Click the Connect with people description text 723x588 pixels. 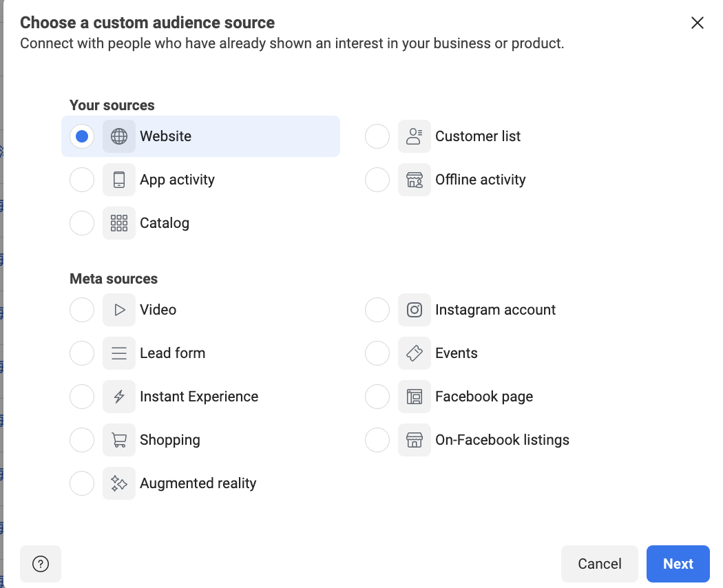tap(292, 43)
